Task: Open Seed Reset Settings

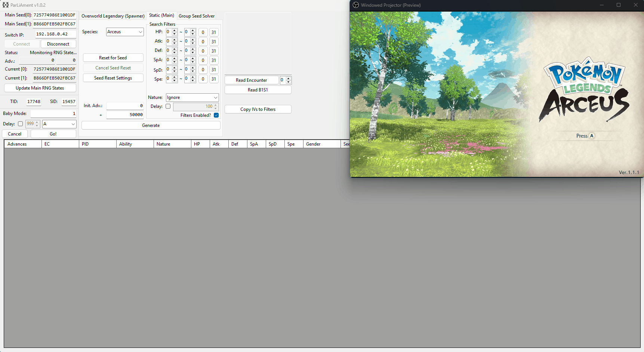Action: click(x=113, y=78)
